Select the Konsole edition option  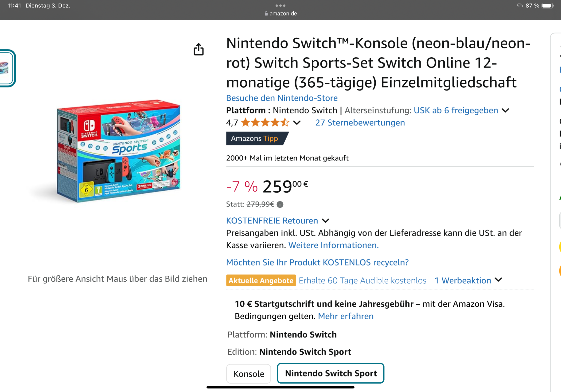click(249, 373)
